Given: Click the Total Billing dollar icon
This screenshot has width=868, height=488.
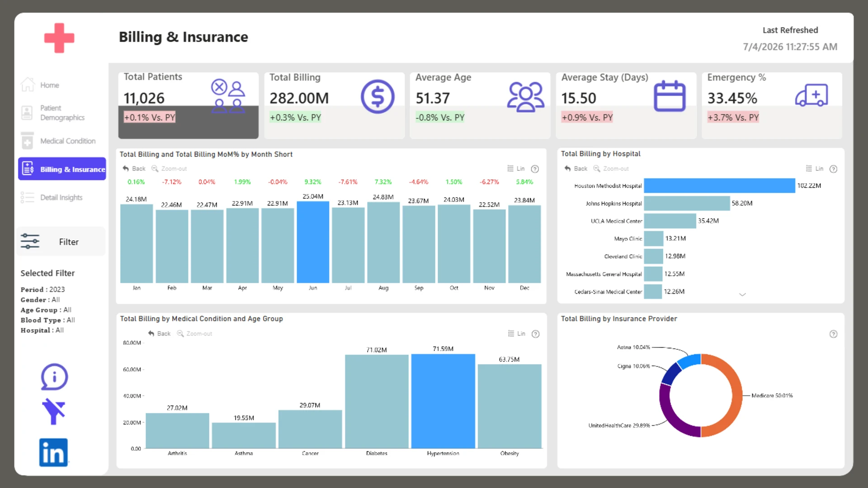Looking at the screenshot, I should [x=377, y=96].
